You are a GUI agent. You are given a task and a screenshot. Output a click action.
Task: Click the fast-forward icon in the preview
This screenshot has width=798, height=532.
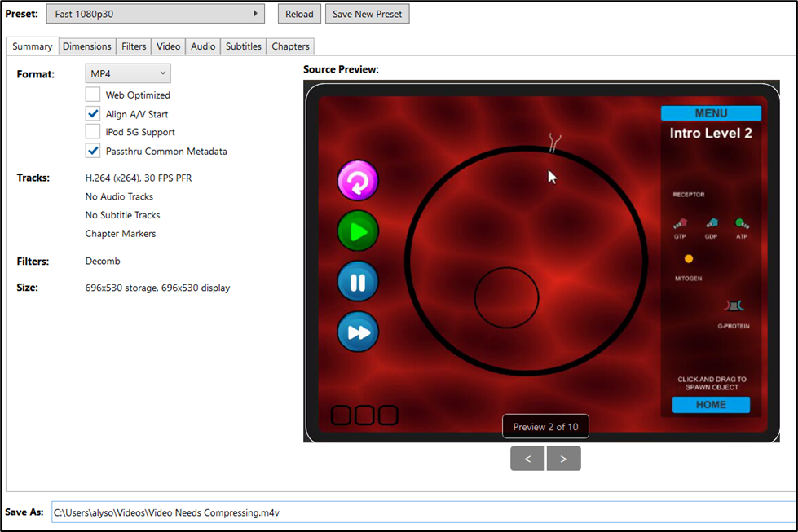(x=357, y=332)
